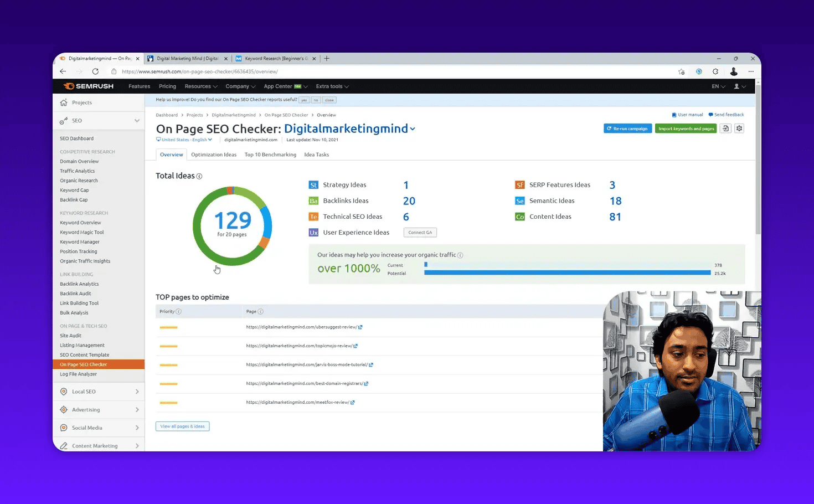The image size is (814, 504).
Task: Open the jarvis-boss-mode-tutorial page link
Action: [x=307, y=364]
